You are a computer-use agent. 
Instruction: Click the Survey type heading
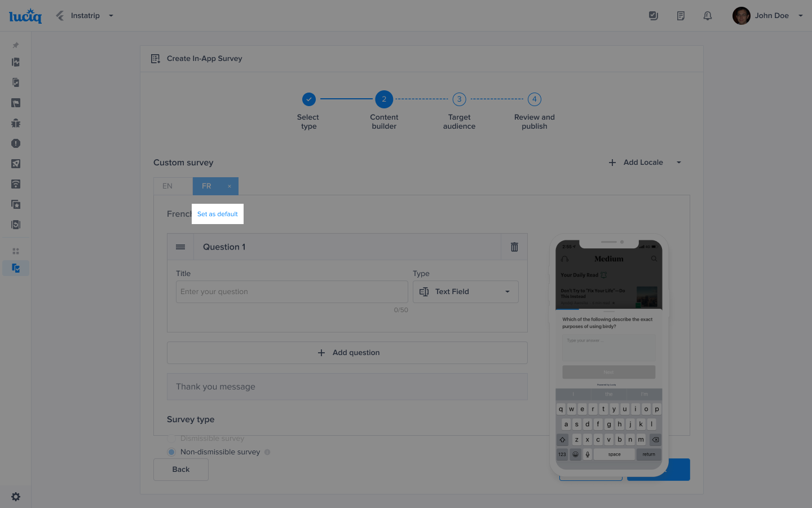tap(191, 419)
